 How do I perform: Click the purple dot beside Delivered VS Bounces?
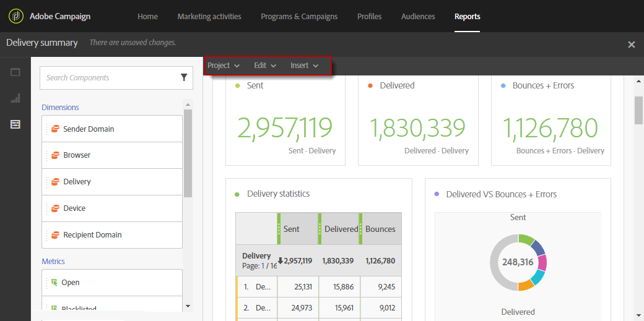click(x=437, y=194)
